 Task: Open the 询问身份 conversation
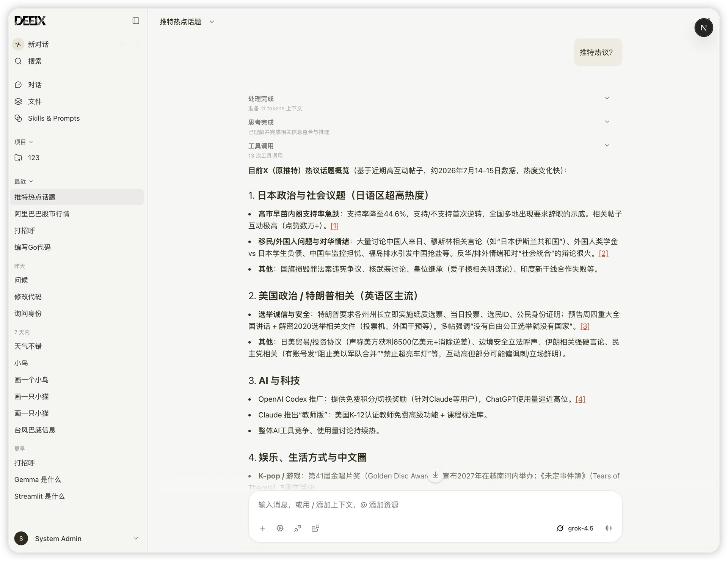[x=77, y=313]
